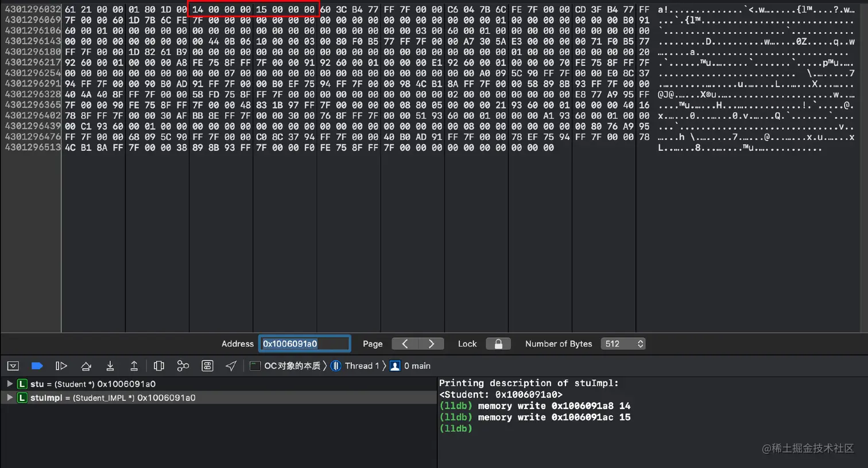
Task: Click the Step Into icon
Action: tap(110, 366)
